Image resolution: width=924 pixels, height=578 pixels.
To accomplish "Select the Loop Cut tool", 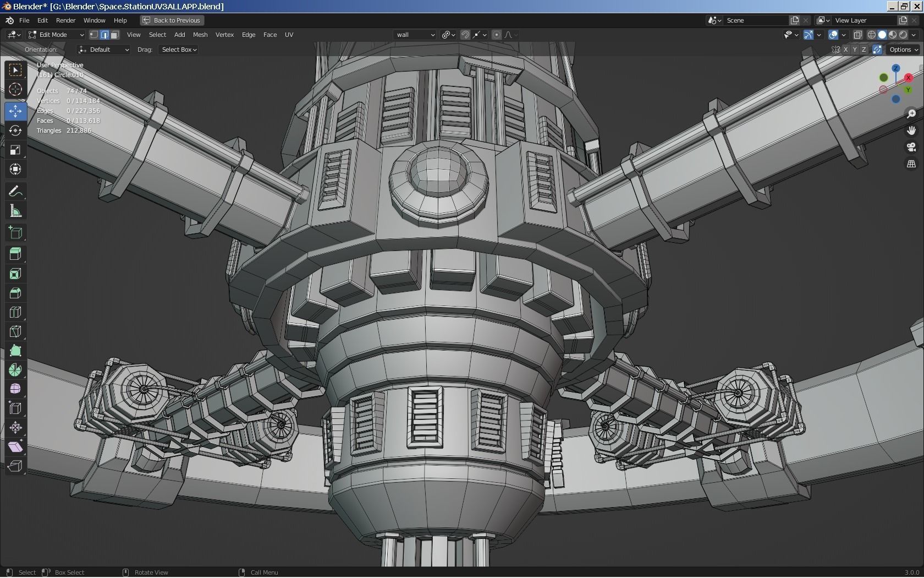I will (15, 312).
